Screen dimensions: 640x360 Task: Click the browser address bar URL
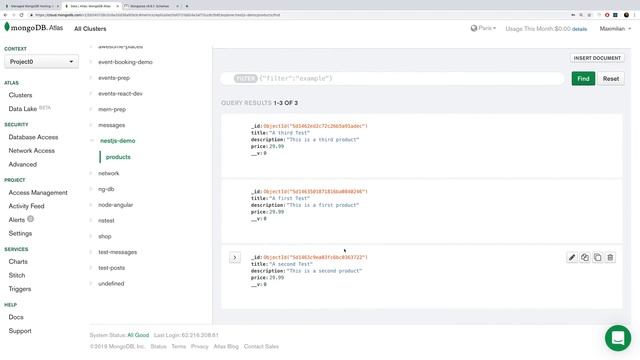coord(157,15)
